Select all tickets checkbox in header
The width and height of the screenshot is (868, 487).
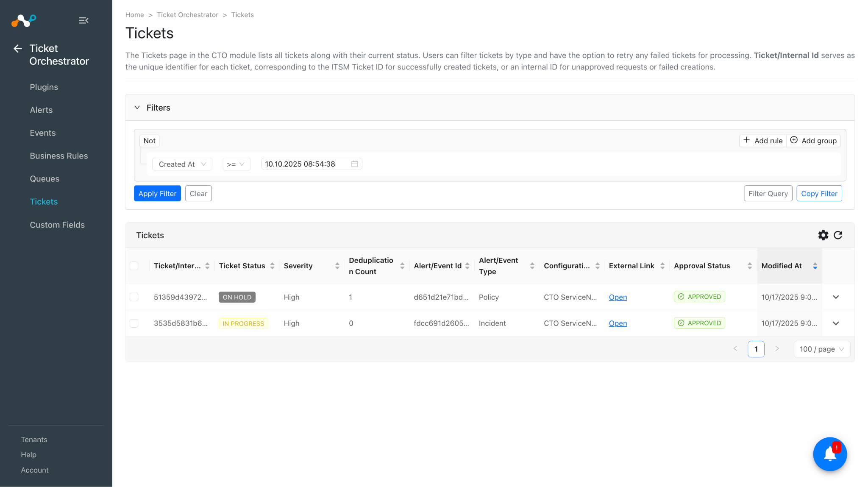[x=134, y=266]
